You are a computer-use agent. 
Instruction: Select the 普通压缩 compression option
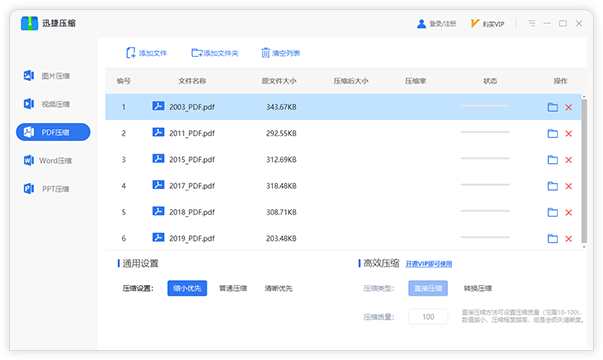pos(233,288)
